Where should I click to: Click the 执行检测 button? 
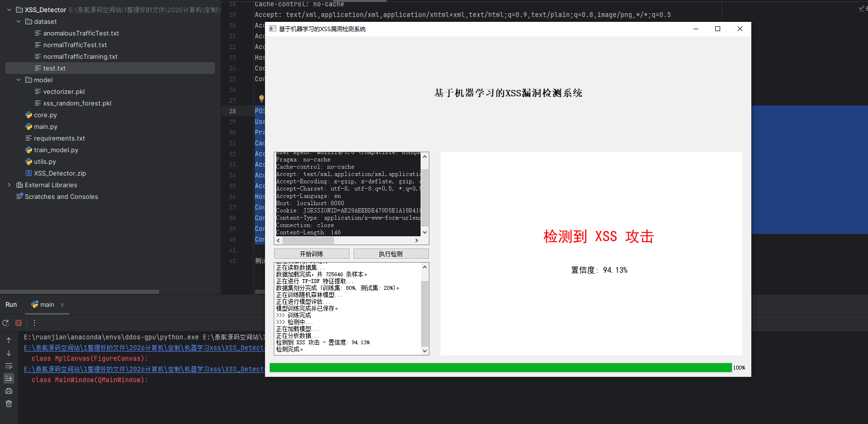coord(391,254)
